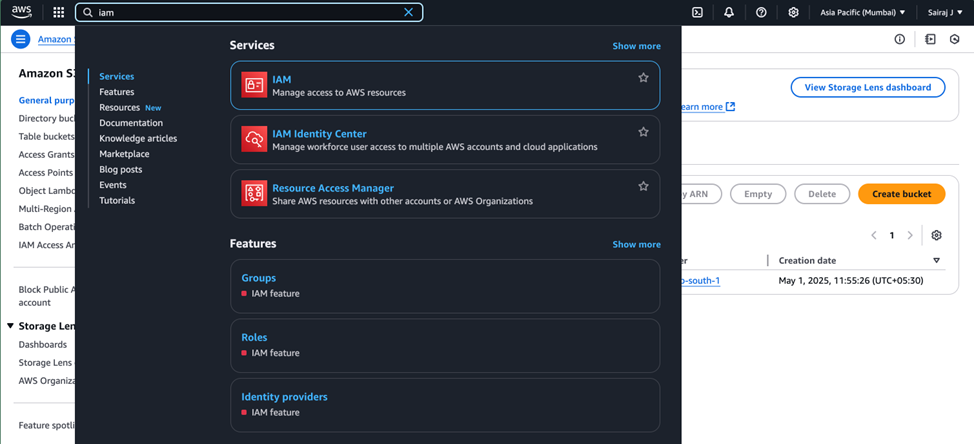Click the IAM Identity Center service icon

pos(254,140)
